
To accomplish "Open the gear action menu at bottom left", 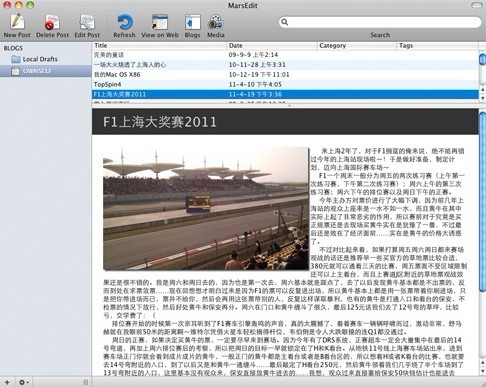I will 23,382.
